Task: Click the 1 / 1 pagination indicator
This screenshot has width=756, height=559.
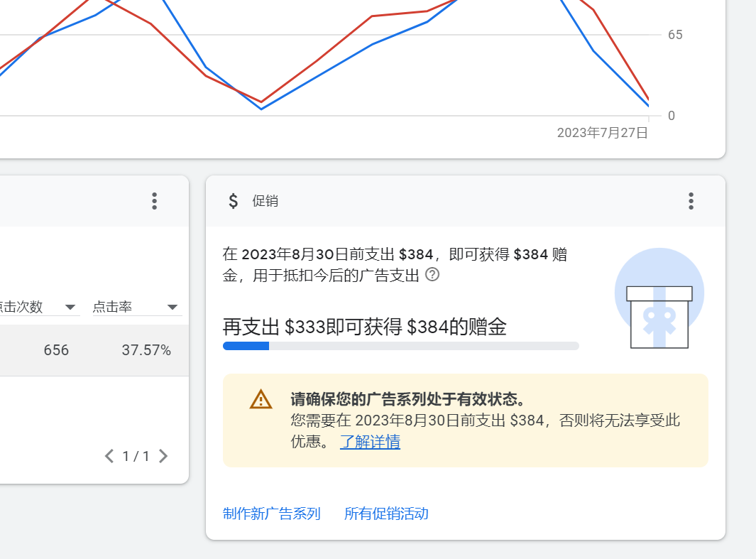Action: click(136, 456)
